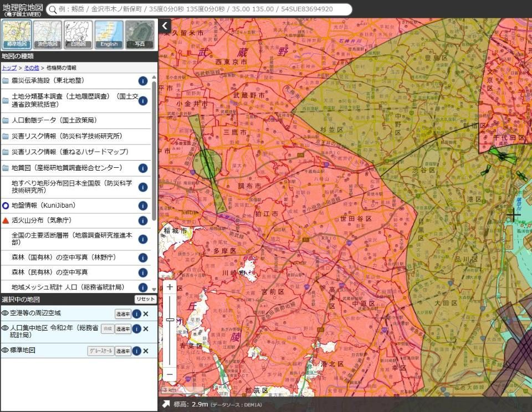
Task: Click the layer list scrollbar
Action: (x=155, y=151)
